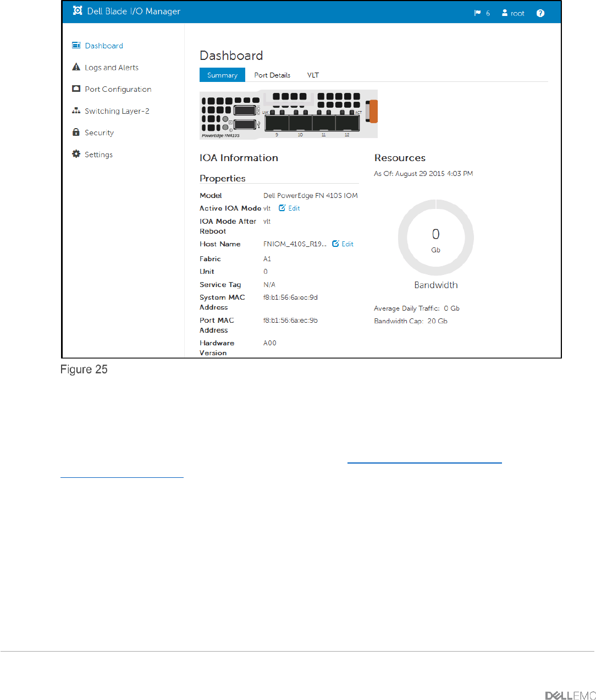This screenshot has width=596, height=700.
Task: Click the edit pencil icon beside Active IOA Mode
Action: [282, 208]
